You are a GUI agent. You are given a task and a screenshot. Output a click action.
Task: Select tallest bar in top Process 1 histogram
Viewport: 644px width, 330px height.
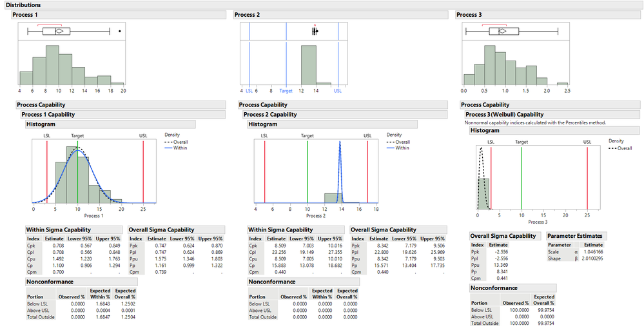tap(52, 65)
